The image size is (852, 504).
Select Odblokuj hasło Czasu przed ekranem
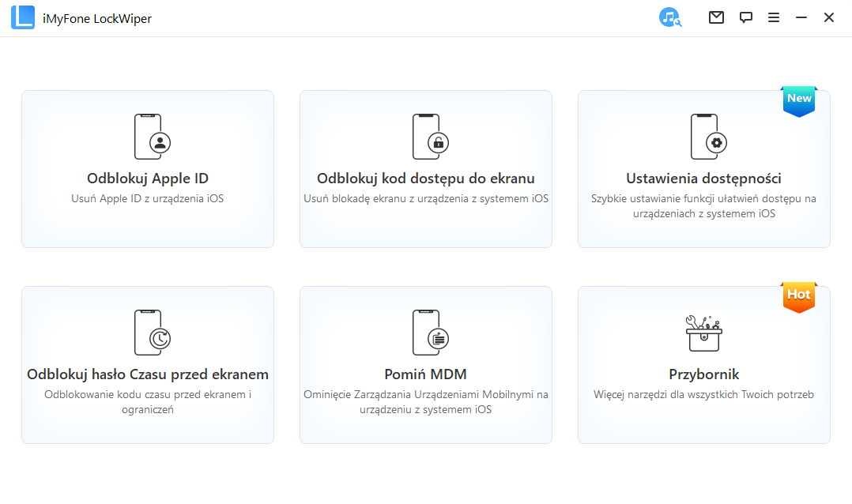click(x=148, y=374)
